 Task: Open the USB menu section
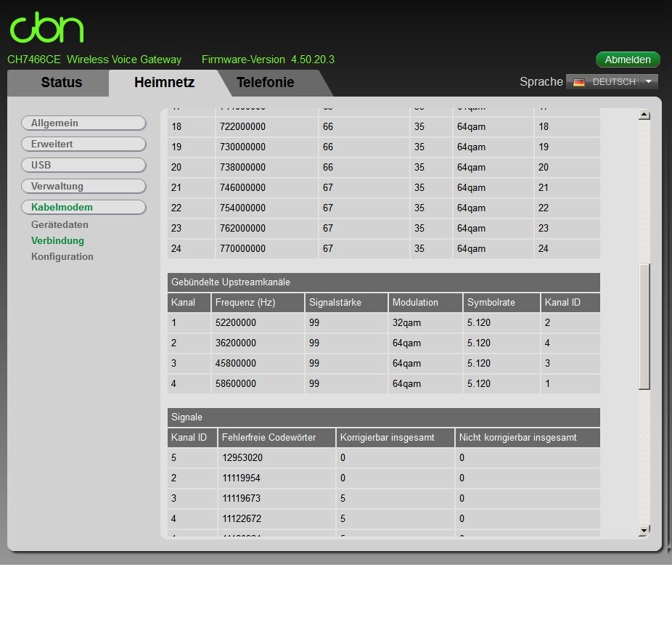83,165
